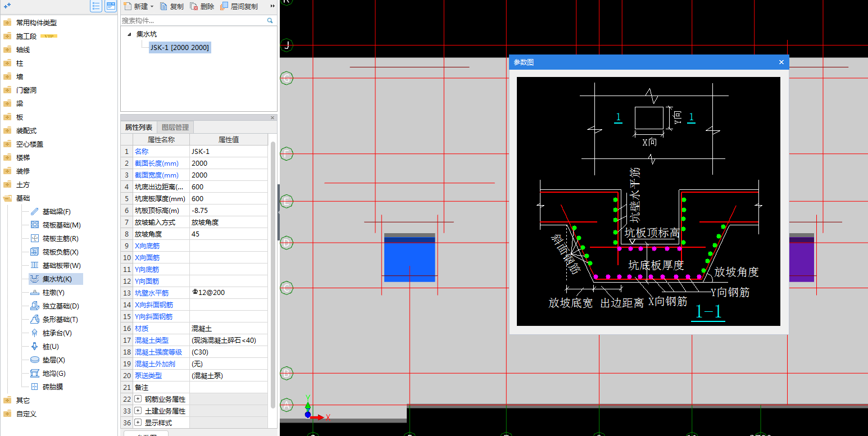
Task: Open the 梁 category folder
Action: pyautogui.click(x=7, y=103)
